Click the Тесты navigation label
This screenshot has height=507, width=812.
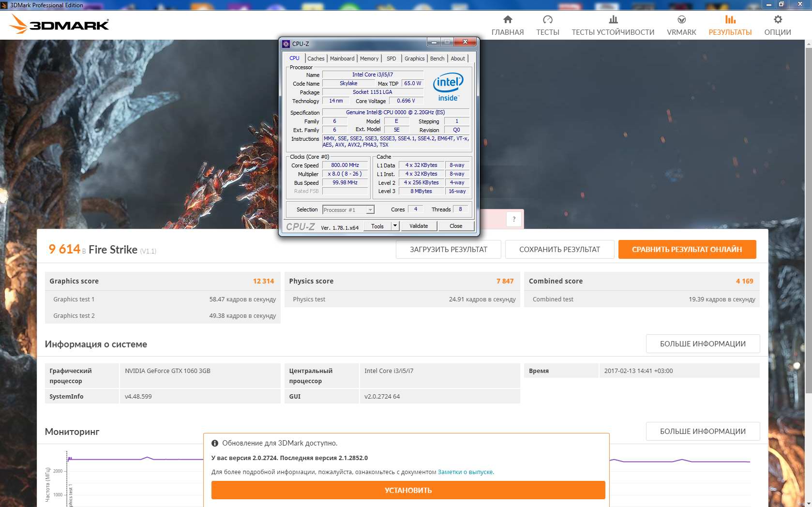(x=548, y=32)
